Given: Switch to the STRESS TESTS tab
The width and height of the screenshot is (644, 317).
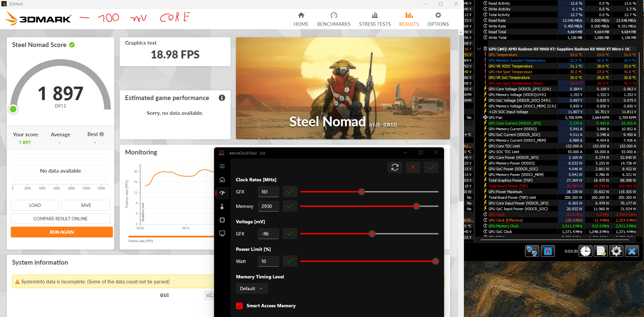Looking at the screenshot, I should pyautogui.click(x=375, y=19).
